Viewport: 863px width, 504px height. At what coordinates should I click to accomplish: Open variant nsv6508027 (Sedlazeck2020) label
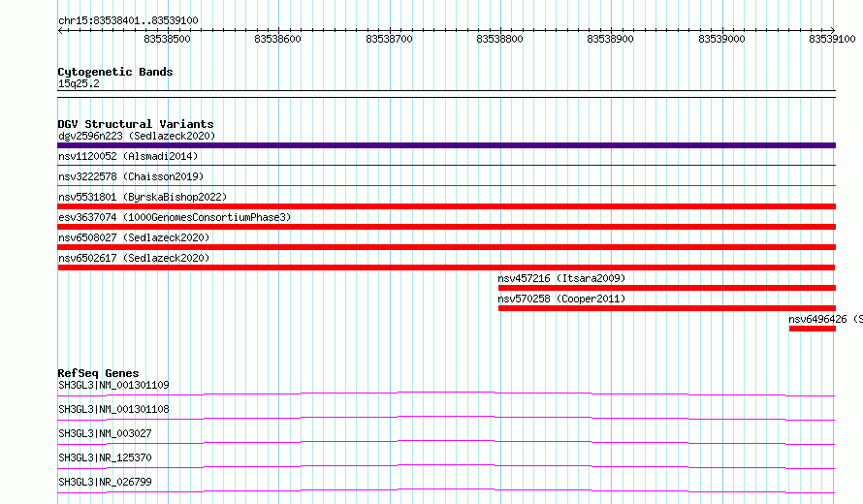tap(134, 237)
